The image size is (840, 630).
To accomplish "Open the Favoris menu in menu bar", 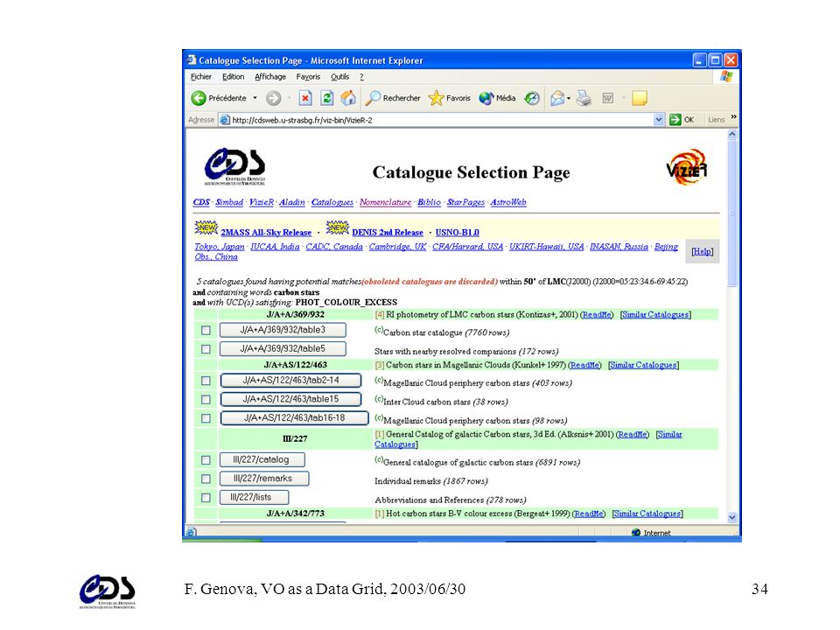I will pos(308,77).
